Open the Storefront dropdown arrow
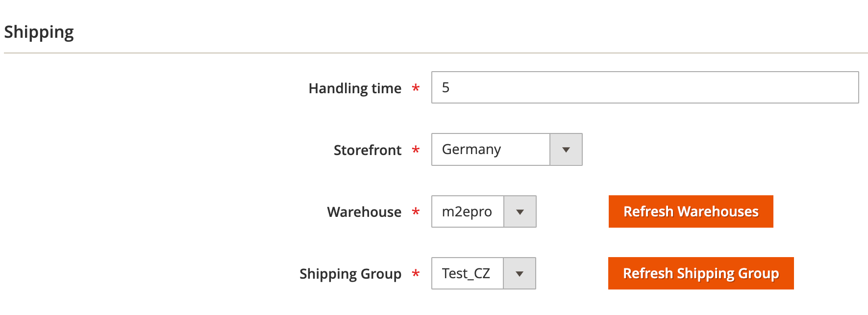The width and height of the screenshot is (868, 315). 566,150
